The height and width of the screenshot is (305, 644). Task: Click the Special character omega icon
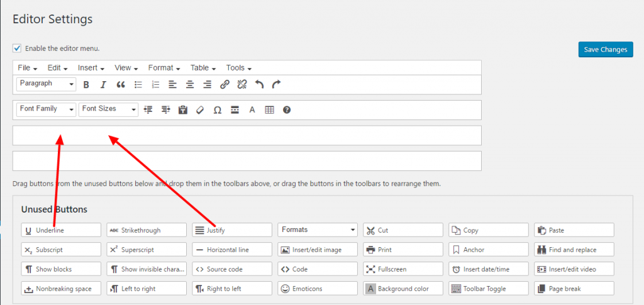tap(218, 110)
